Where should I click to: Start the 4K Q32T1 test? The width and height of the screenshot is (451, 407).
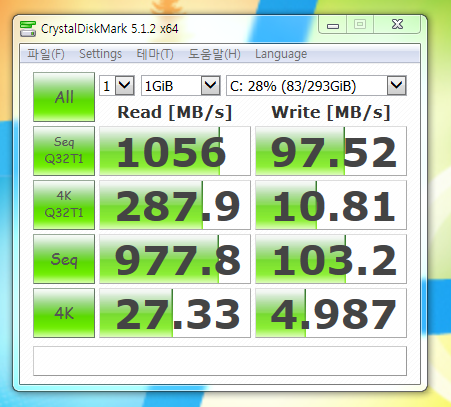[64, 205]
